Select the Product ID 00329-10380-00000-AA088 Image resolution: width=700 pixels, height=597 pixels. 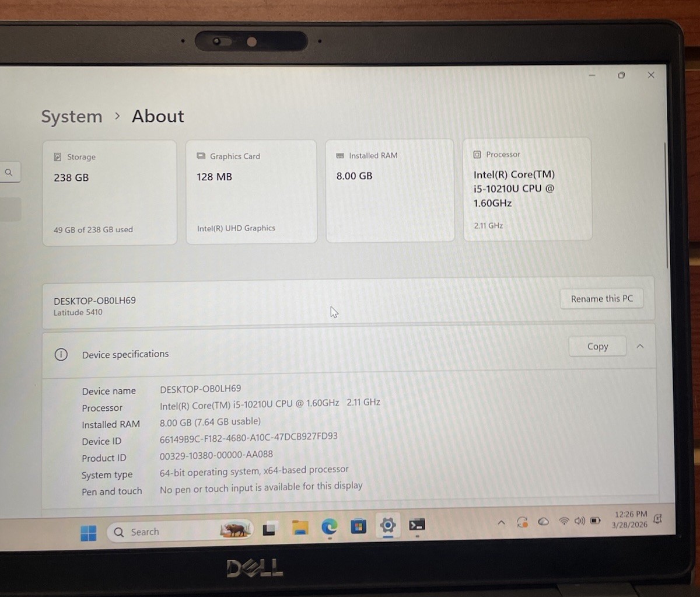click(216, 455)
